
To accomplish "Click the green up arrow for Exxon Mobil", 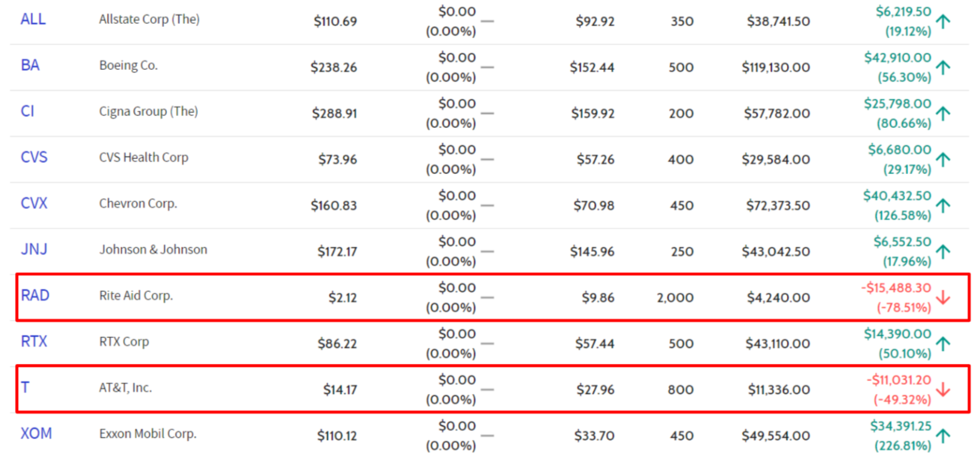I will [943, 435].
